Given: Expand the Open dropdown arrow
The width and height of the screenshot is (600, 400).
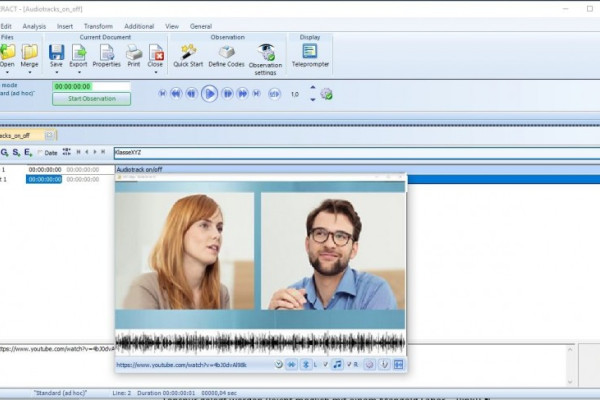Looking at the screenshot, I should pyautogui.click(x=7, y=72).
